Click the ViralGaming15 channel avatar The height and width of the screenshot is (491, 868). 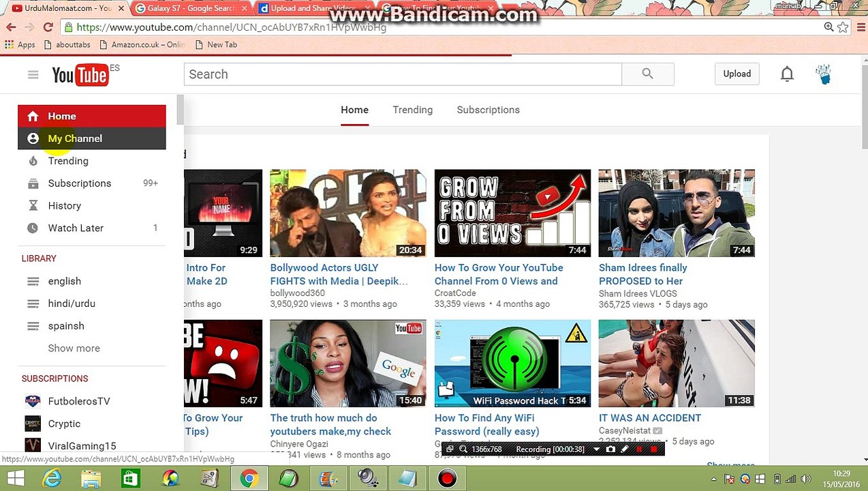tap(33, 446)
